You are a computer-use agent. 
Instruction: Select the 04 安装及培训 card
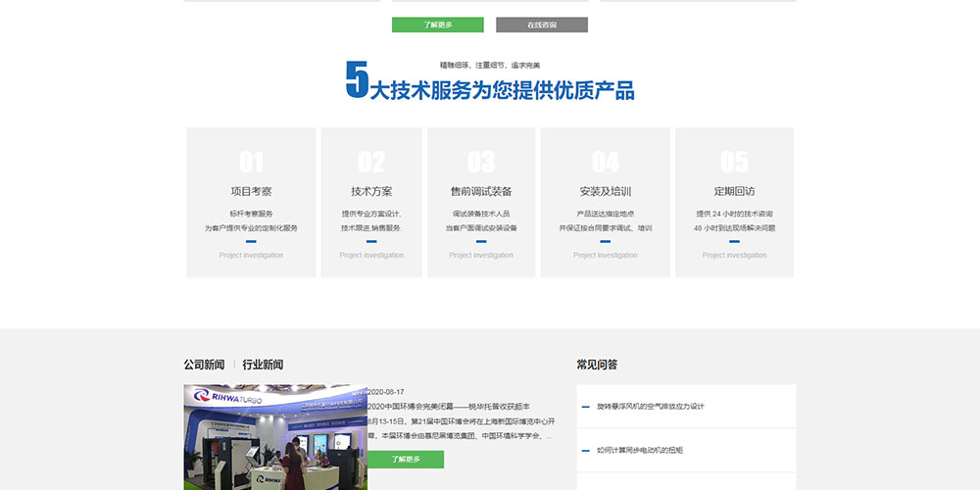click(605, 202)
